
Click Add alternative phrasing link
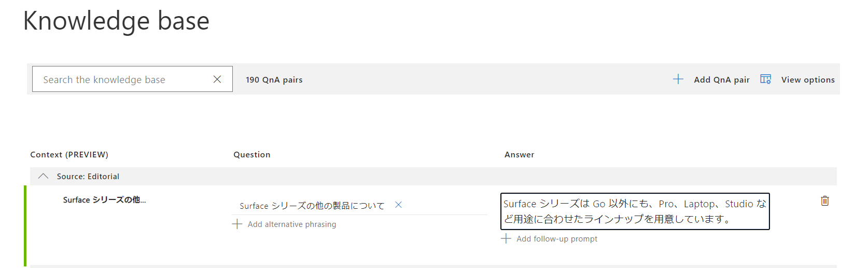coord(291,224)
